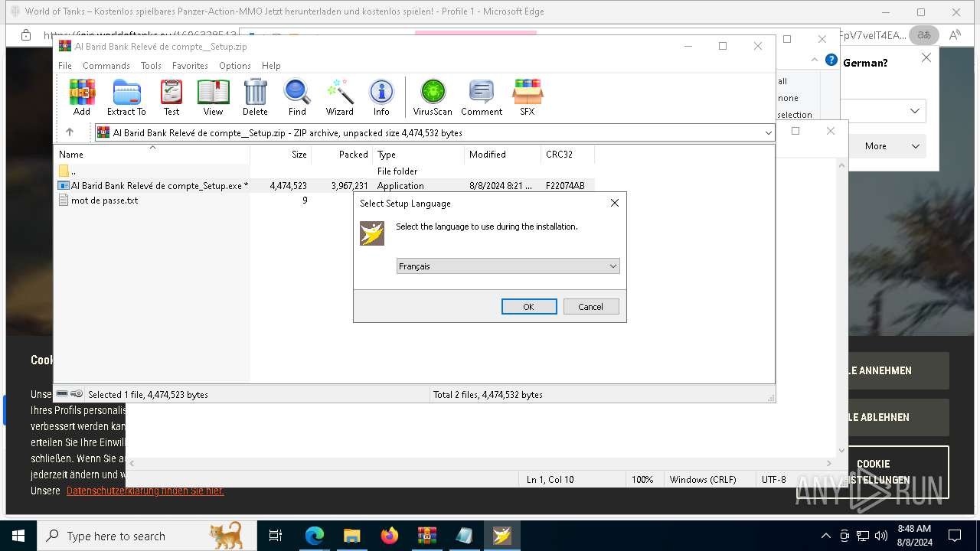980x551 pixels.
Task: Sort by Packed column header
Action: pos(342,154)
